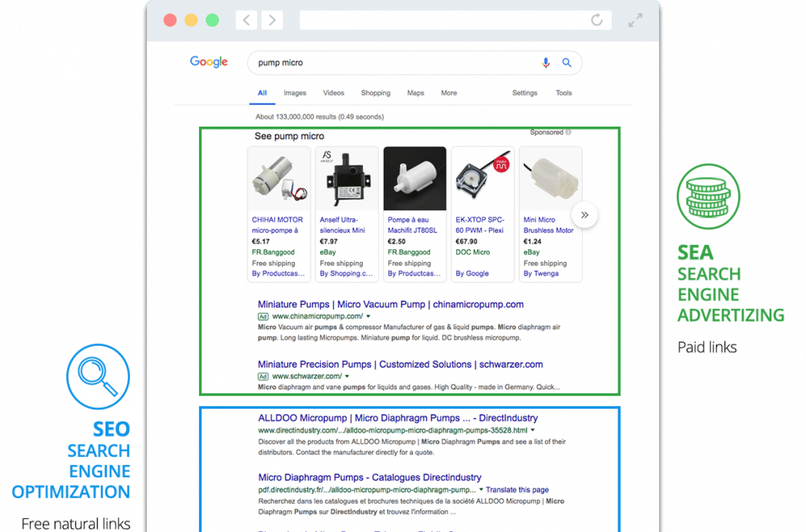
Task: Click the Sponsored info icon
Action: tap(568, 132)
